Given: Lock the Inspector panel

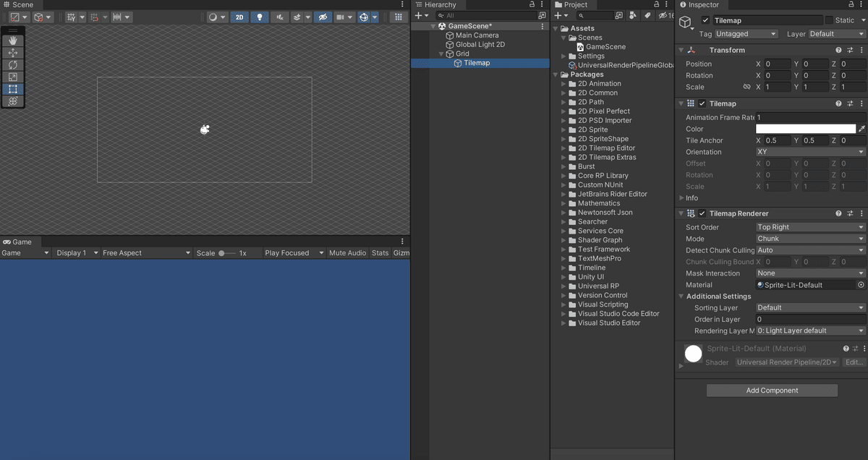Looking at the screenshot, I should click(x=851, y=4).
